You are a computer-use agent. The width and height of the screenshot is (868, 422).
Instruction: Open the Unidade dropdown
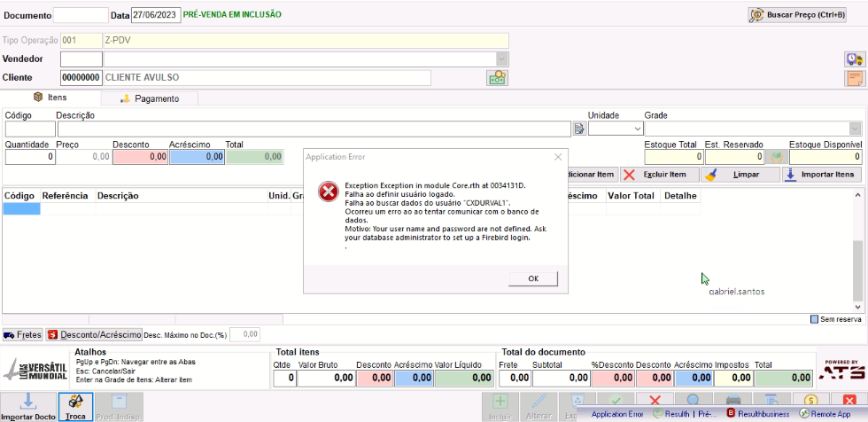(x=615, y=129)
